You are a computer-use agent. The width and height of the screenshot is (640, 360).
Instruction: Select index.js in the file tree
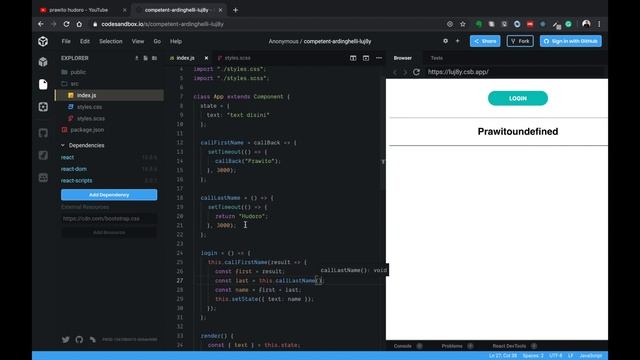109,95
